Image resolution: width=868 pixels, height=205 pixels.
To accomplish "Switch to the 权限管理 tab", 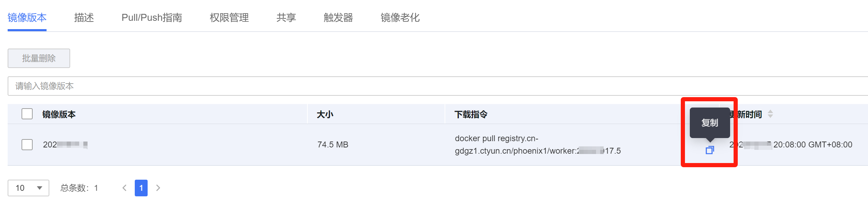I will pos(229,18).
